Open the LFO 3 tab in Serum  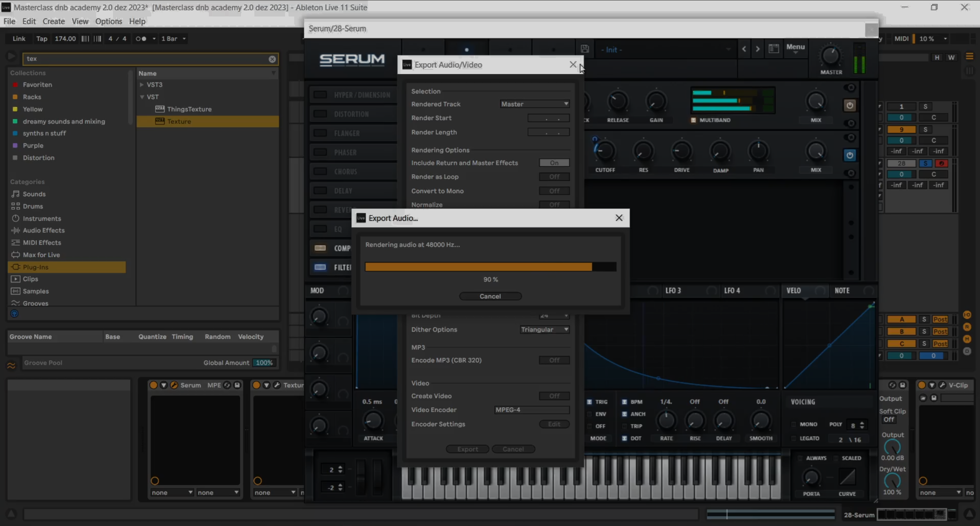coord(673,291)
